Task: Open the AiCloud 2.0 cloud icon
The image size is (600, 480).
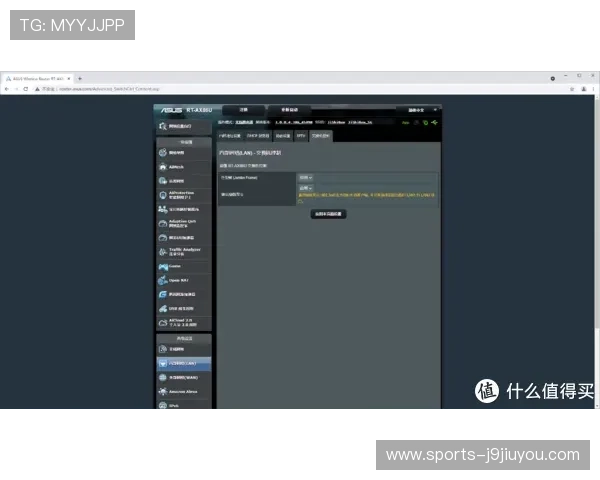Action: click(x=163, y=323)
